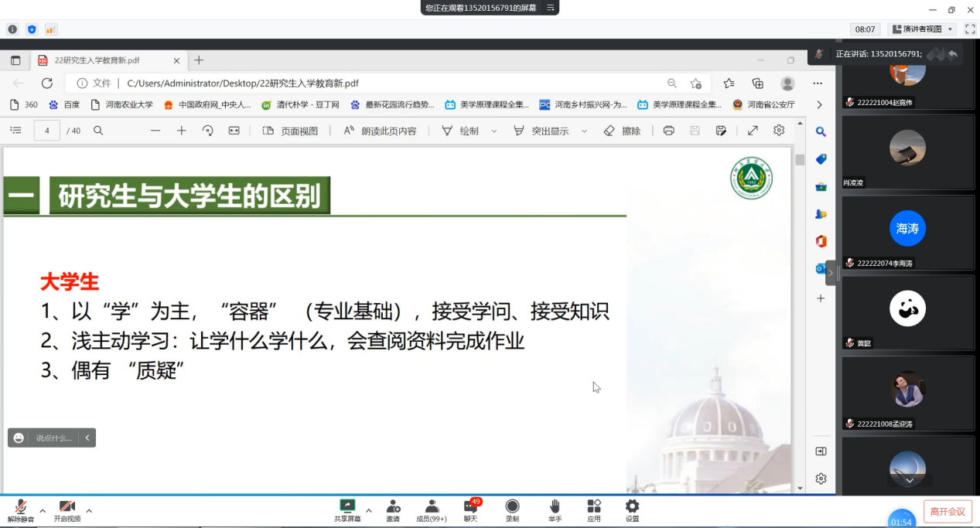This screenshot has width=980, height=528.
Task: Click PDF fit-to-width icon
Action: pos(234,131)
